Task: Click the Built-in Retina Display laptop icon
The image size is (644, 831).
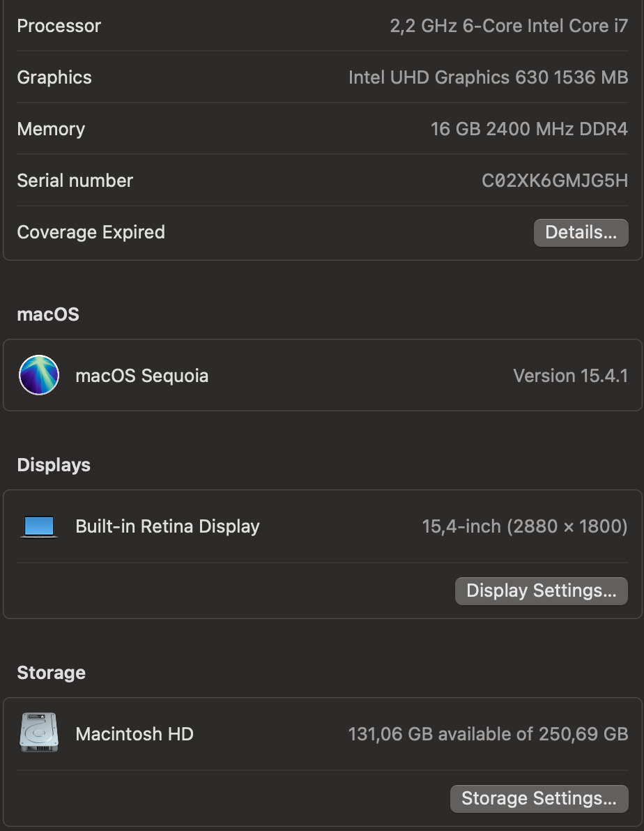Action: 39,526
